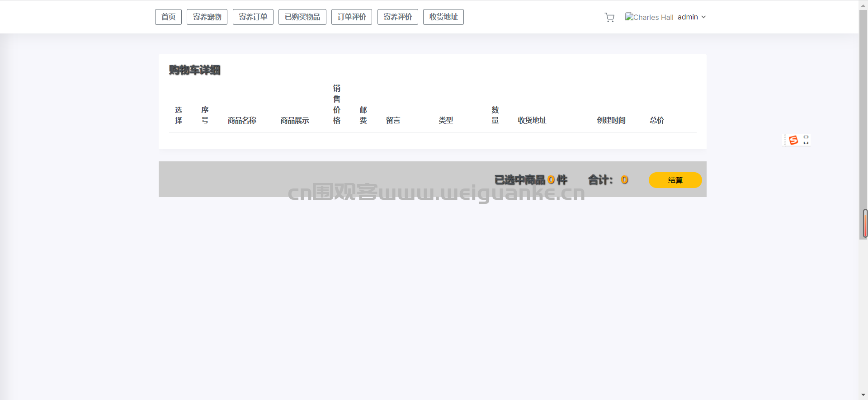868x400 pixels.
Task: Click the Sogou toolbar expand icon
Action: coord(806,140)
